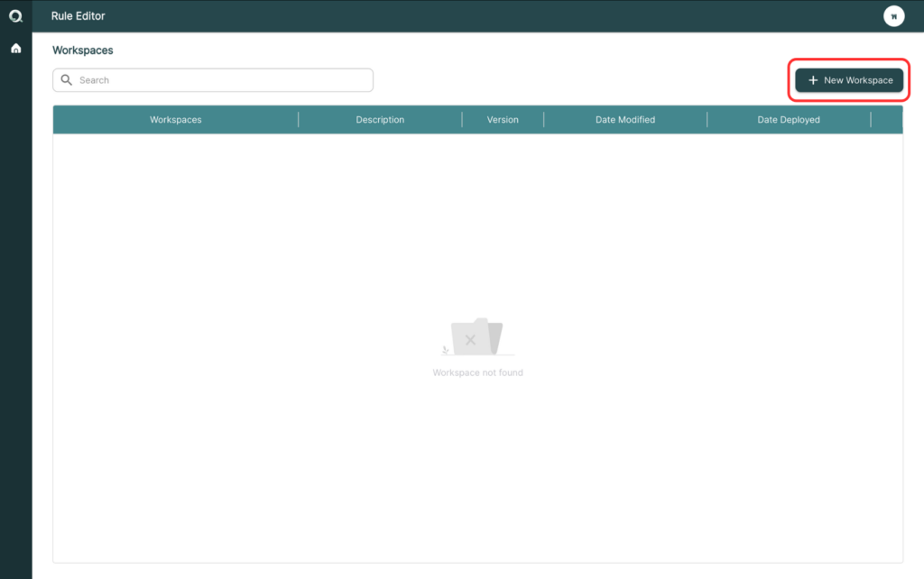Click divider between Description and Version
Image resolution: width=924 pixels, height=579 pixels.
tap(462, 120)
